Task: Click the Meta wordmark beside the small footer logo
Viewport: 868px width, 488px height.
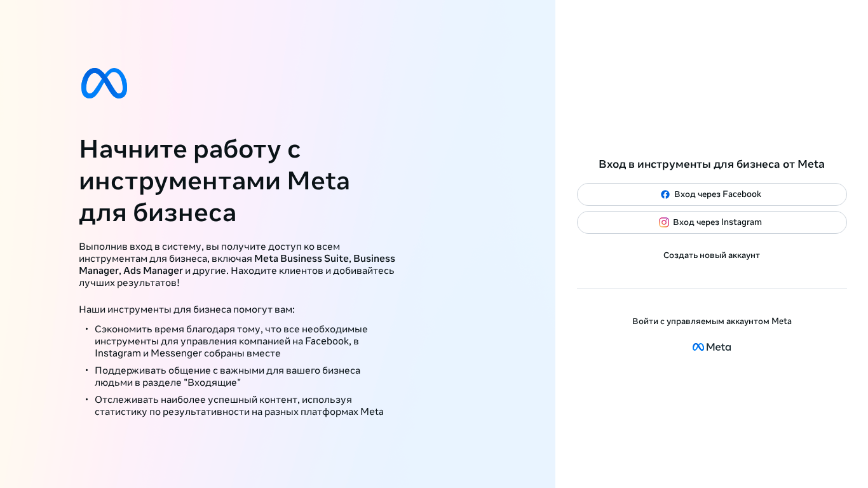Action: pyautogui.click(x=719, y=347)
